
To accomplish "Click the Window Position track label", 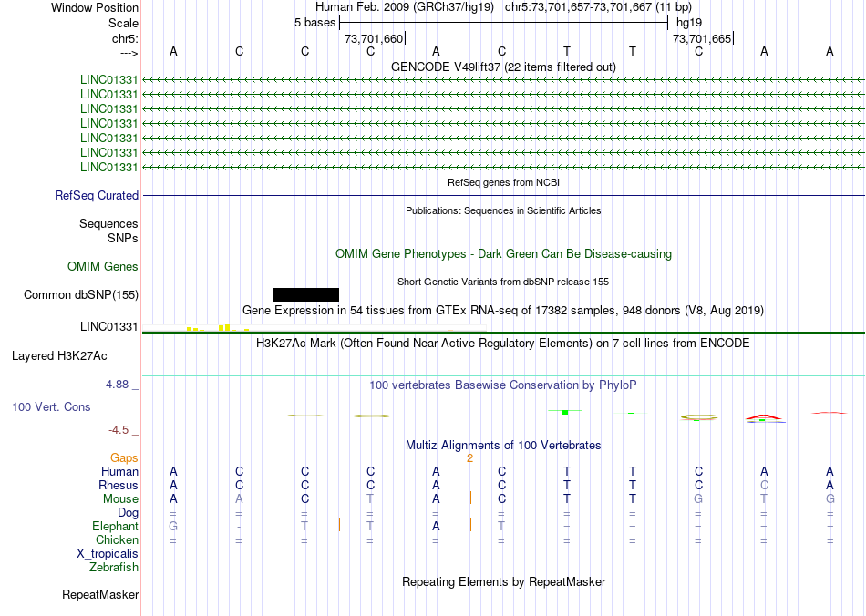I will click(x=95, y=7).
